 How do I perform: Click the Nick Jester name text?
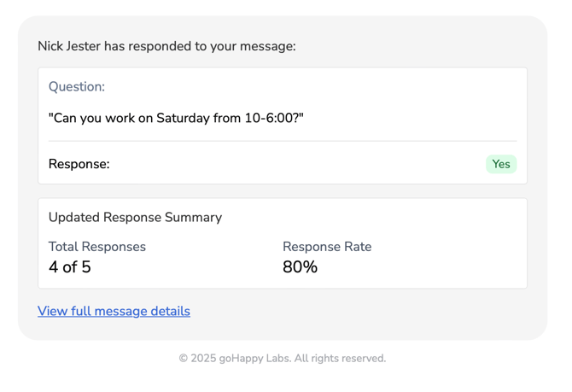coord(68,46)
